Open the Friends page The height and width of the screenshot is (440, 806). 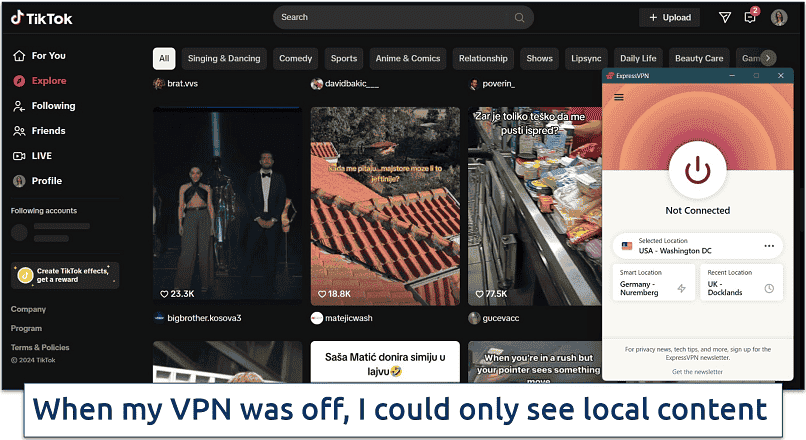point(39,131)
